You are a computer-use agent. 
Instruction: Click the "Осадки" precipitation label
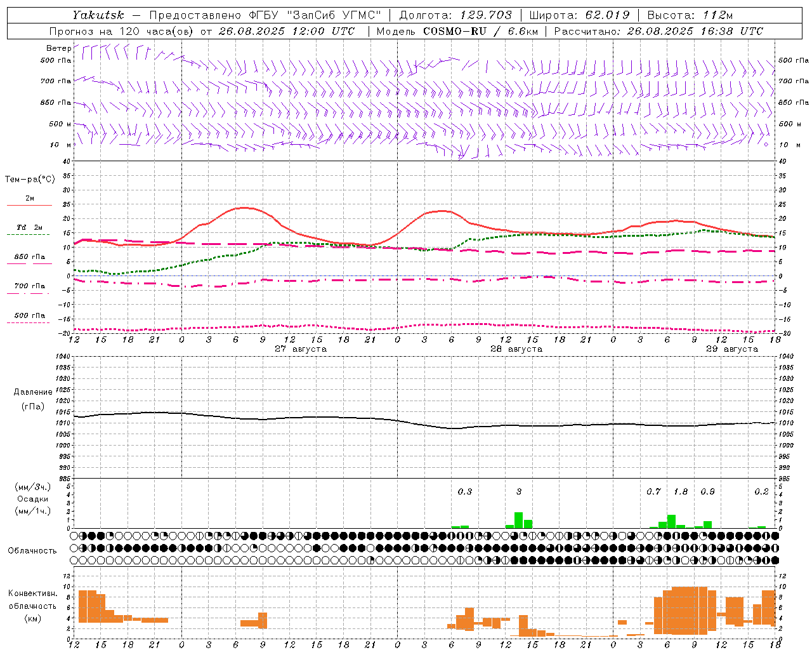click(33, 499)
